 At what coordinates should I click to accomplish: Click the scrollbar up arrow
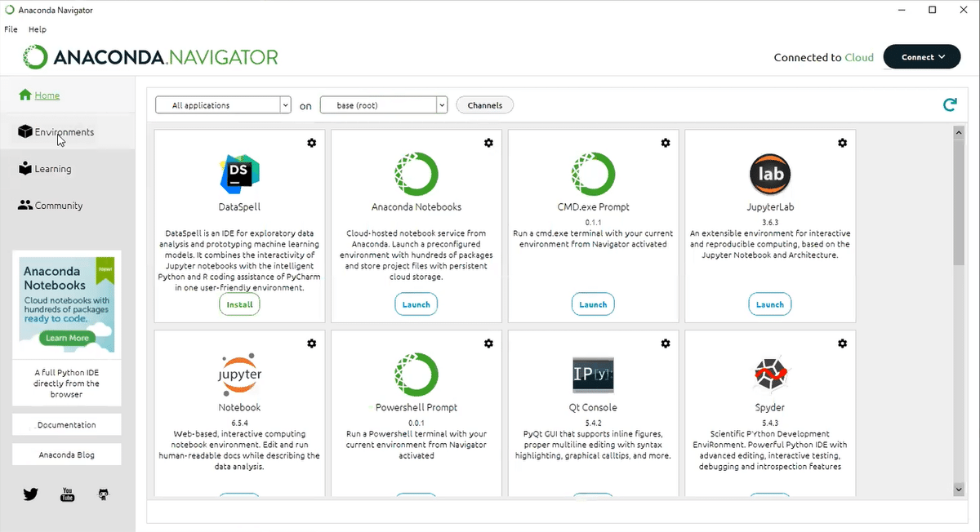click(959, 131)
